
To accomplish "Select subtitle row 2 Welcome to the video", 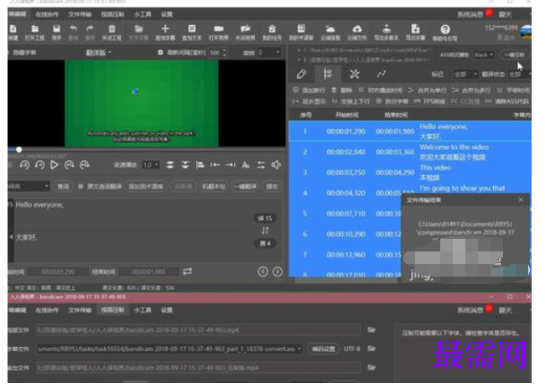I will tap(410, 152).
